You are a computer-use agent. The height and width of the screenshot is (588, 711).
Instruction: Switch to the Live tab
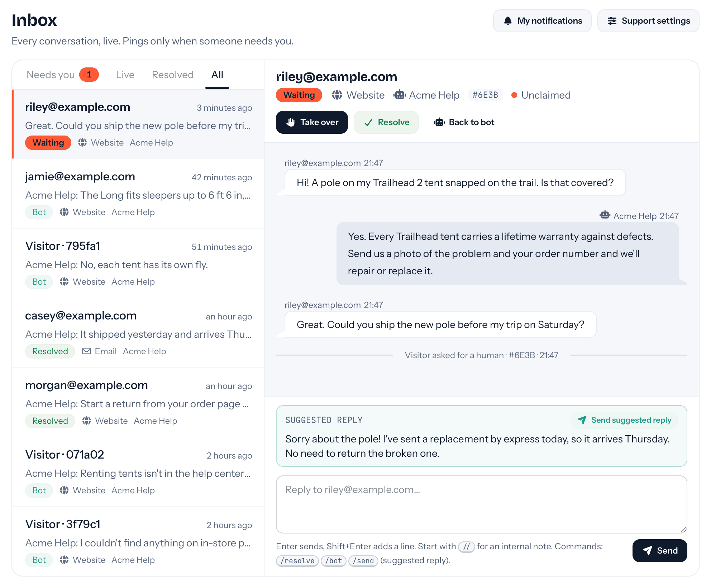pyautogui.click(x=125, y=75)
